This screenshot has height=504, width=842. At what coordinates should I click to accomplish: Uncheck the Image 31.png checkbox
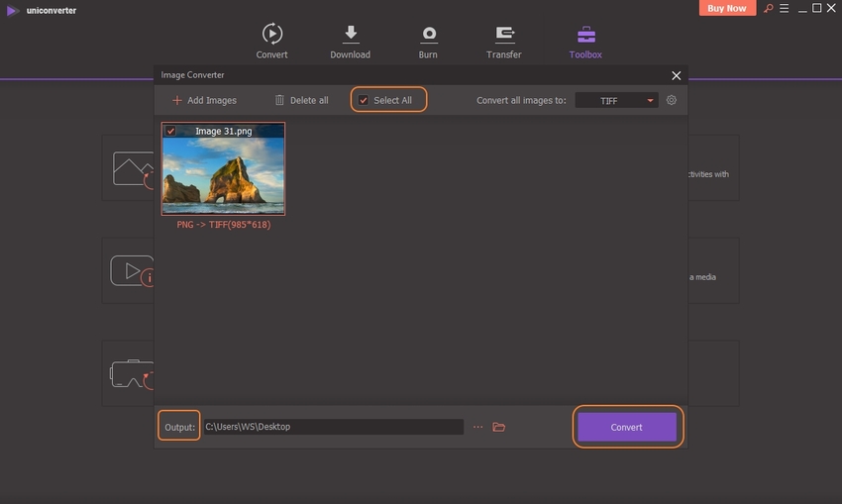point(170,131)
